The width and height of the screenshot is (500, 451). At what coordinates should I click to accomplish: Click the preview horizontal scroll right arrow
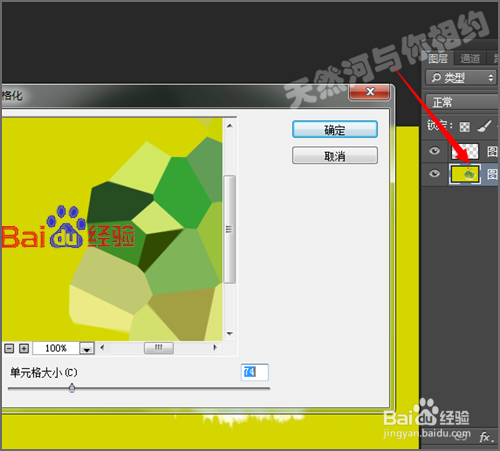click(215, 348)
